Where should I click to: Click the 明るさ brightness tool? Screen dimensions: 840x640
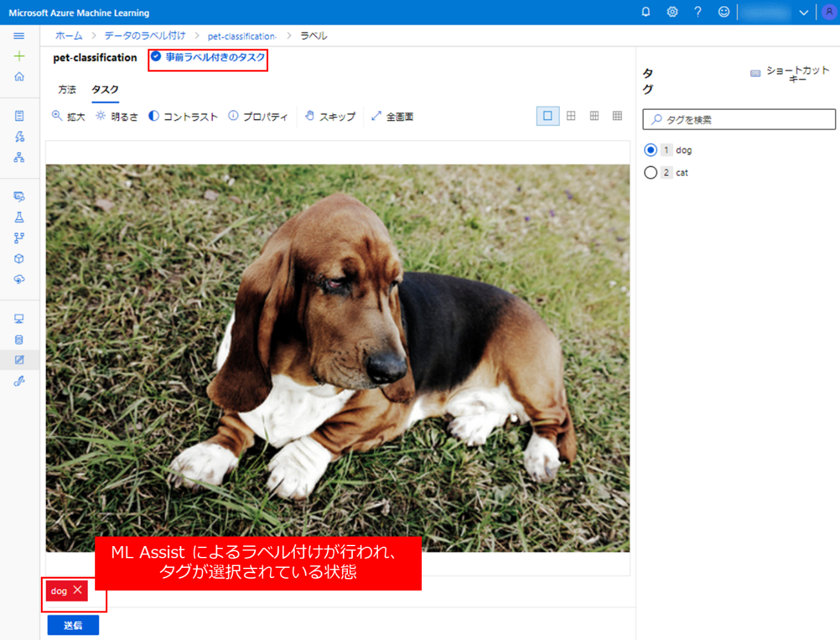tap(117, 116)
